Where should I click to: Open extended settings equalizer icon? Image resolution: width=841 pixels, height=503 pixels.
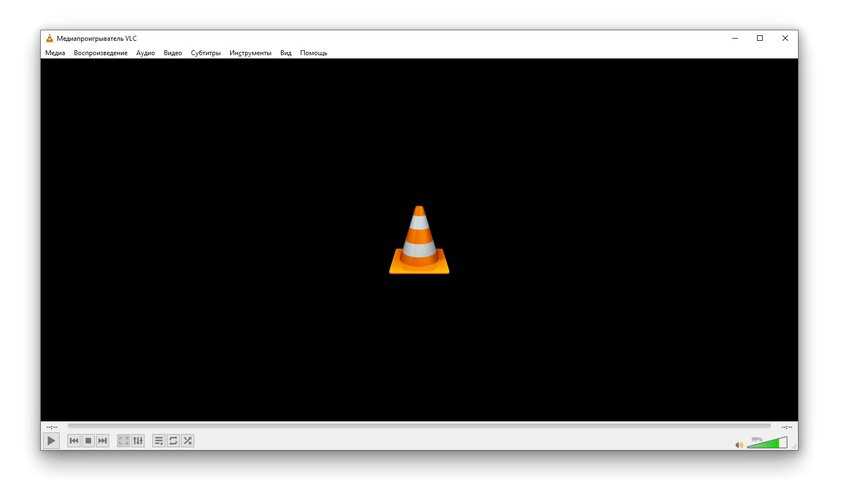[138, 440]
